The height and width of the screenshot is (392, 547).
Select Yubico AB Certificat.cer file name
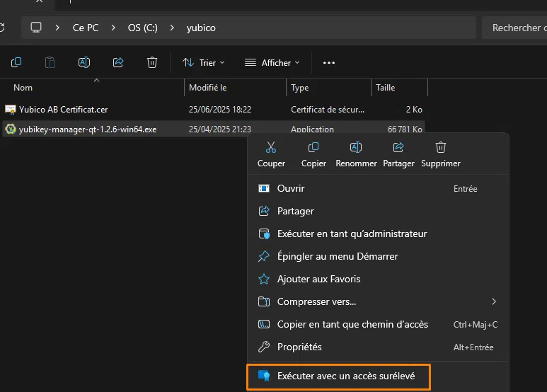[64, 110]
